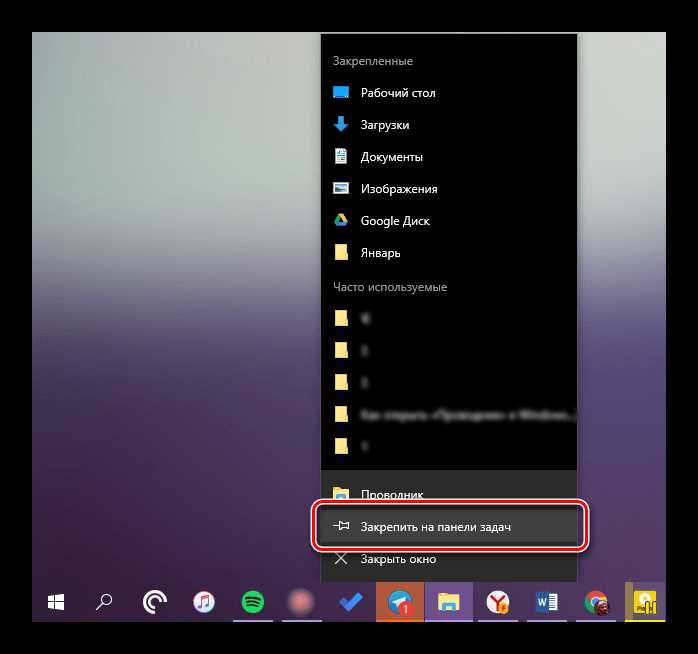The image size is (698, 654).
Task: Click the pin icon in jump list
Action: click(x=341, y=526)
